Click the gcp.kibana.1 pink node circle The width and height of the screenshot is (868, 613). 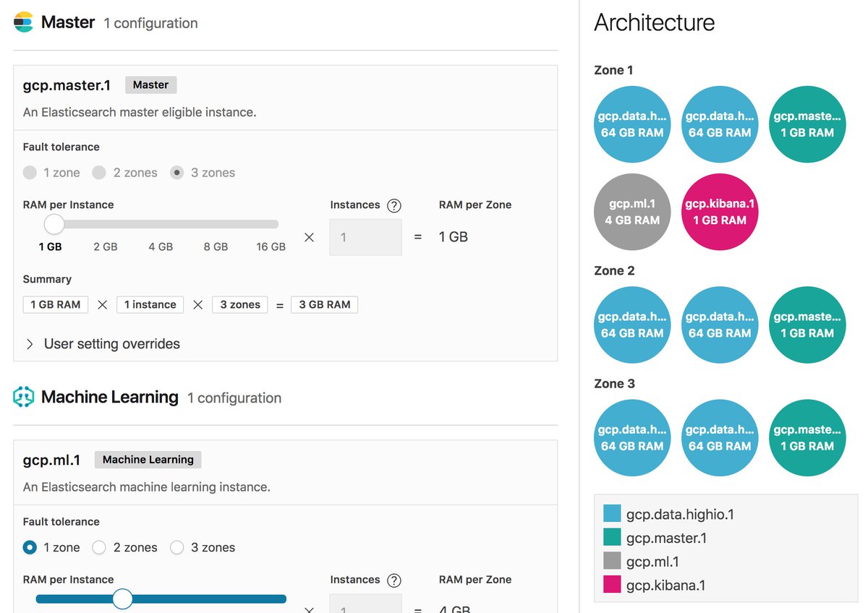720,212
